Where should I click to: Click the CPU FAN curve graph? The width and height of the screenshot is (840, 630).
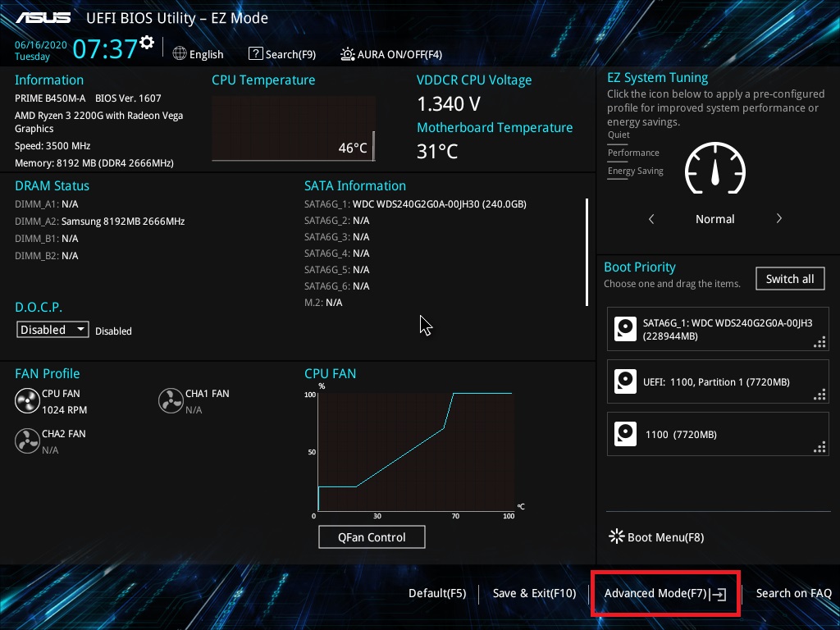click(416, 451)
